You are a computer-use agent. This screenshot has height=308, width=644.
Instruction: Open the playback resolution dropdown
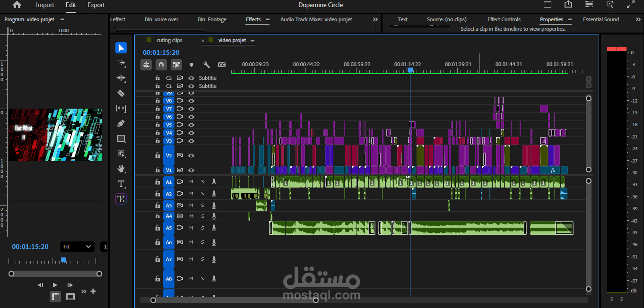coord(104,247)
